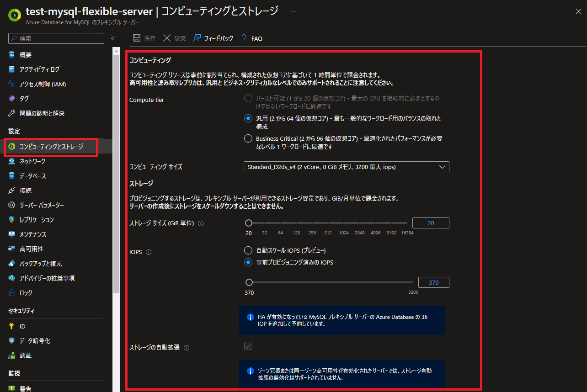This screenshot has width=587, height=392.
Task: Select 自動スケール IOPS (プレビュー) option
Action: 248,250
